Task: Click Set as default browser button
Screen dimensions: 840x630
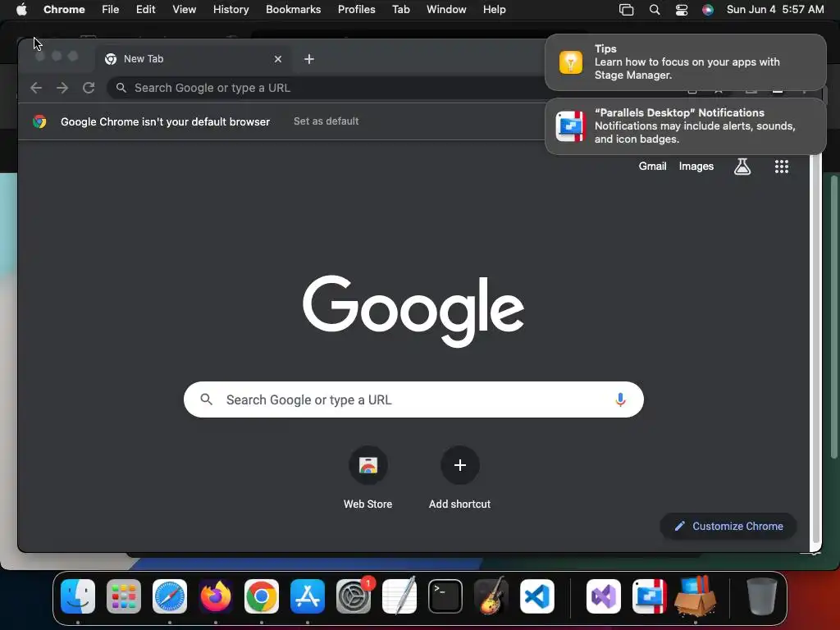Action: point(326,121)
